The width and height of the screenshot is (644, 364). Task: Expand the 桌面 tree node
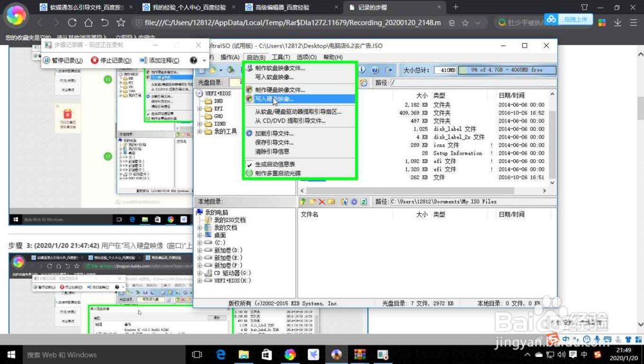point(200,235)
